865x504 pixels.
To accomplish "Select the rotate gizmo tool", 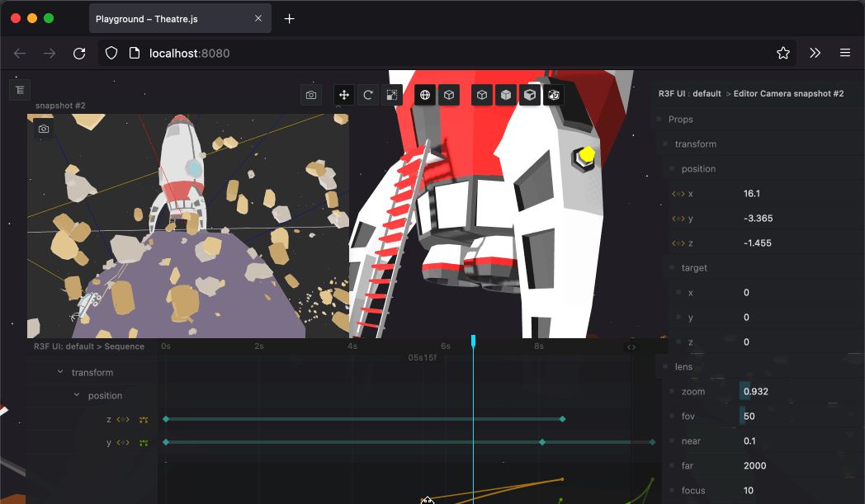I will point(368,96).
